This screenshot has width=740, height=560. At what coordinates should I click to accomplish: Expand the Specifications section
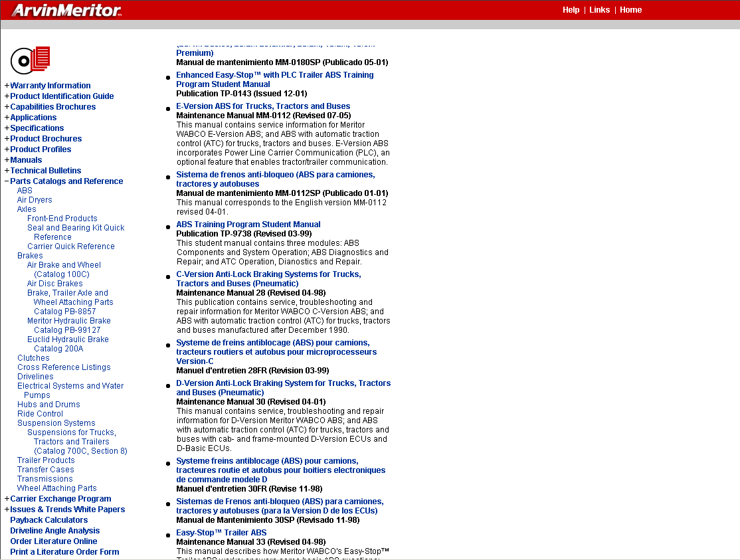37,128
